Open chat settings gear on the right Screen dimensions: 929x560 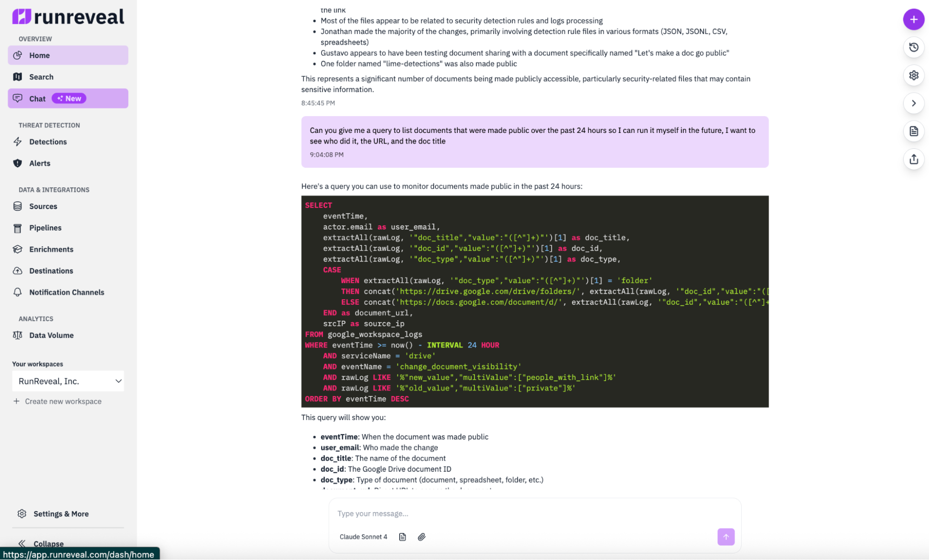click(x=914, y=75)
